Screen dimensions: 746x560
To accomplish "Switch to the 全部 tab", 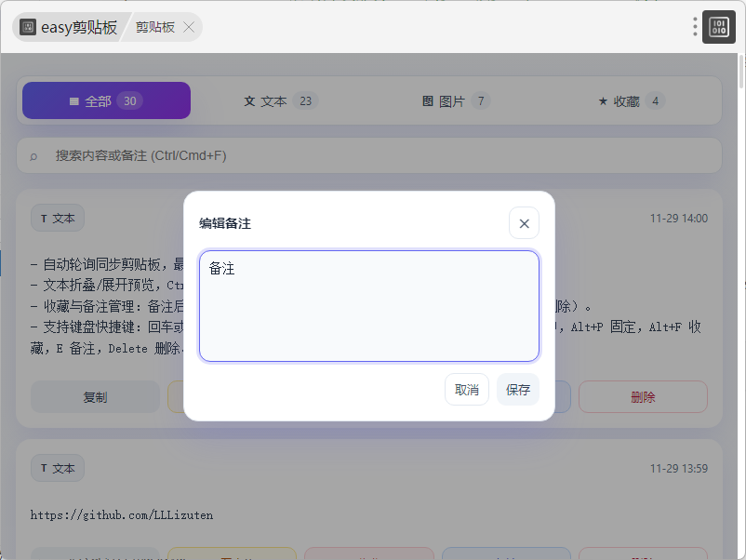I will pyautogui.click(x=106, y=100).
